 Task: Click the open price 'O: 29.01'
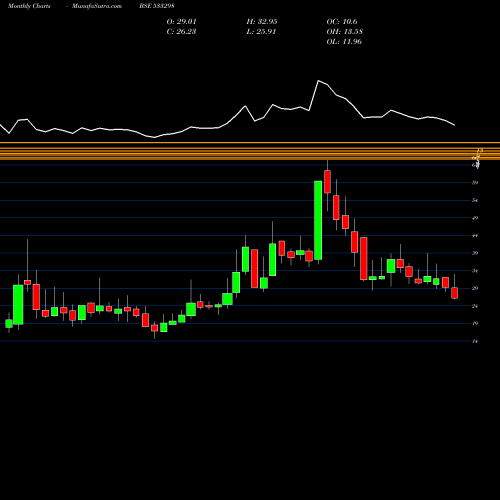(181, 22)
